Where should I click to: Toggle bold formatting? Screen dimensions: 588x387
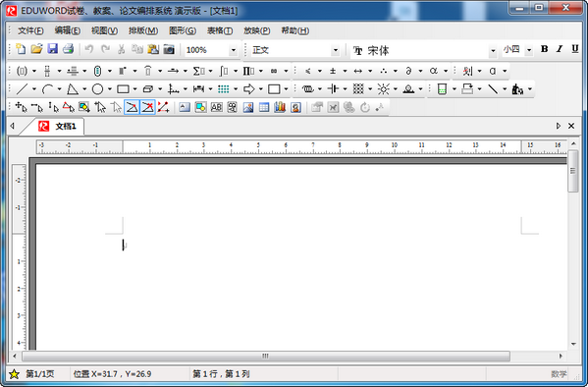tap(544, 49)
